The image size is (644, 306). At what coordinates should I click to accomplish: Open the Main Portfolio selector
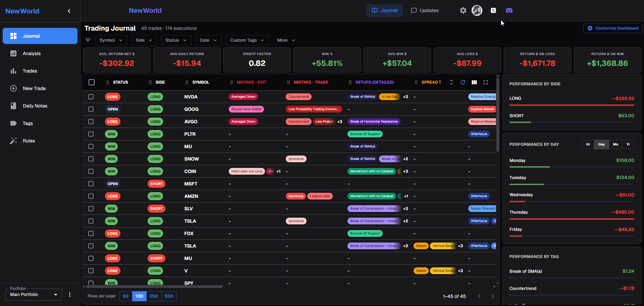pyautogui.click(x=34, y=295)
